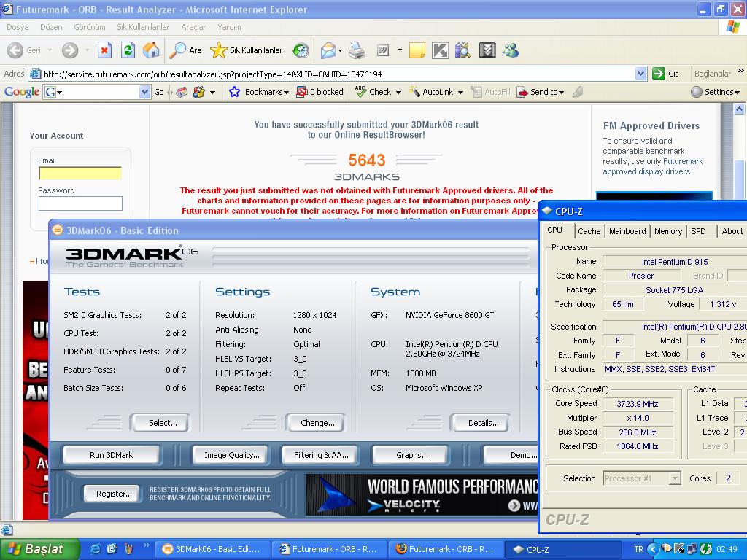The height and width of the screenshot is (560, 747).
Task: Click the Git green arrow go button
Action: pyautogui.click(x=659, y=74)
